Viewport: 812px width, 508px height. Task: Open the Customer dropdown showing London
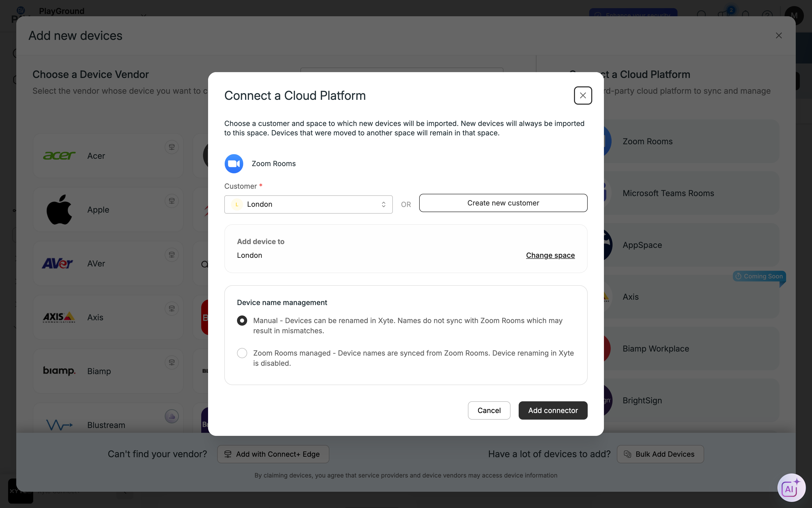coord(308,204)
